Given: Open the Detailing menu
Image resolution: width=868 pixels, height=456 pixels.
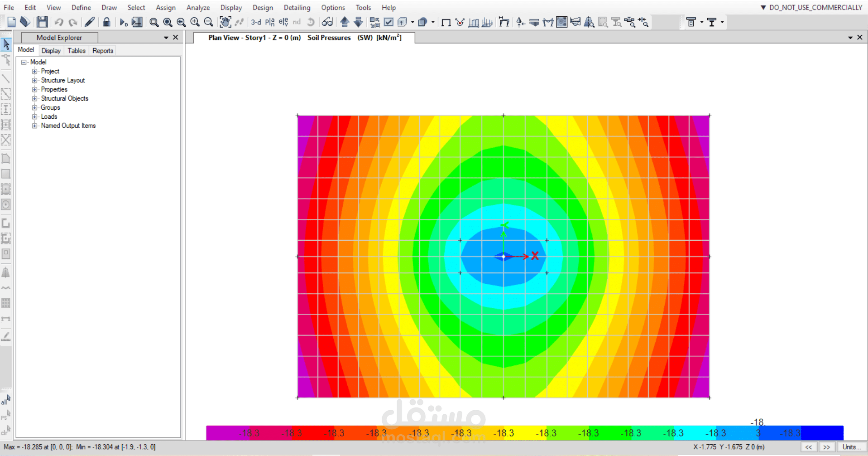Looking at the screenshot, I should tap(297, 7).
